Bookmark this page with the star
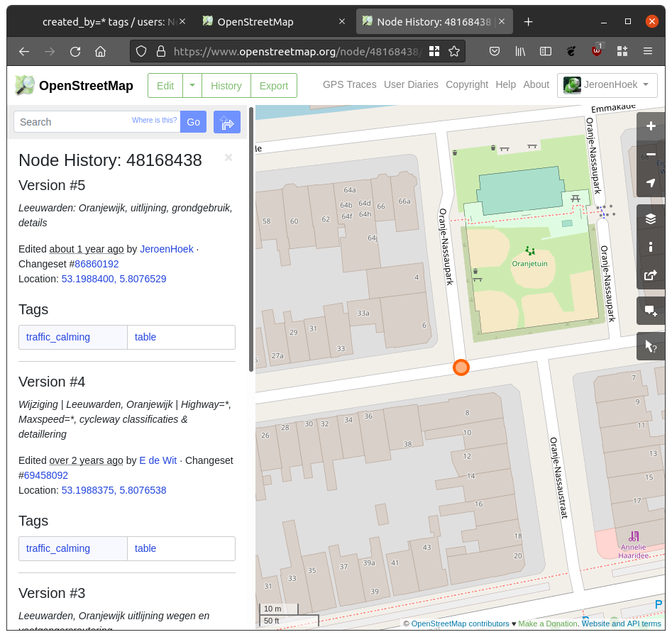 454,51
